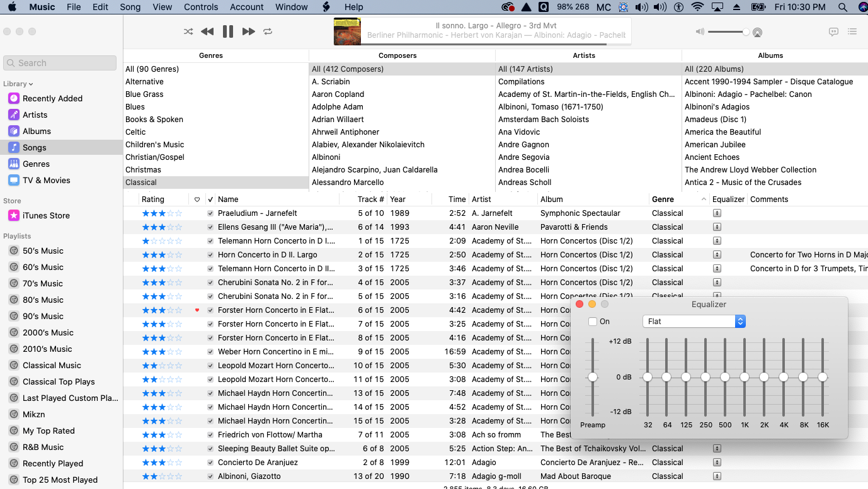Viewport: 868px width, 489px height.
Task: Open equalizer preset menu for Praeludium - Jarnefelt
Action: click(717, 213)
